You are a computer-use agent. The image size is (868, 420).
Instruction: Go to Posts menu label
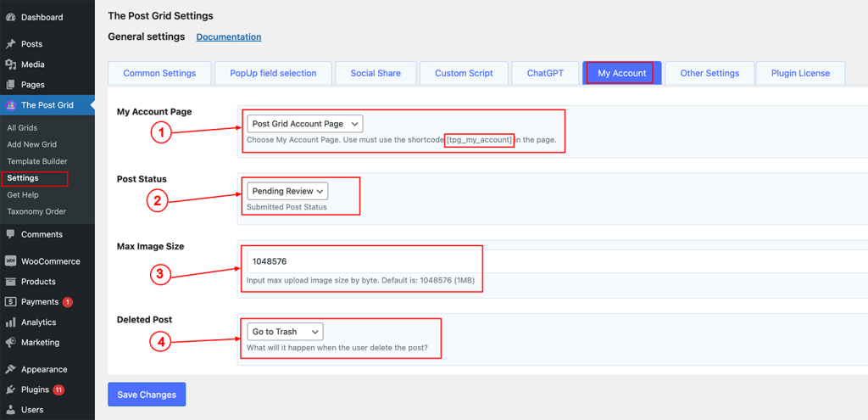pyautogui.click(x=31, y=44)
